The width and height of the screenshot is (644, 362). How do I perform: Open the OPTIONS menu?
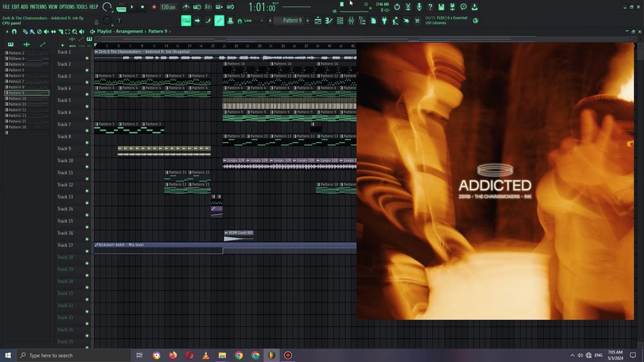coord(67,7)
